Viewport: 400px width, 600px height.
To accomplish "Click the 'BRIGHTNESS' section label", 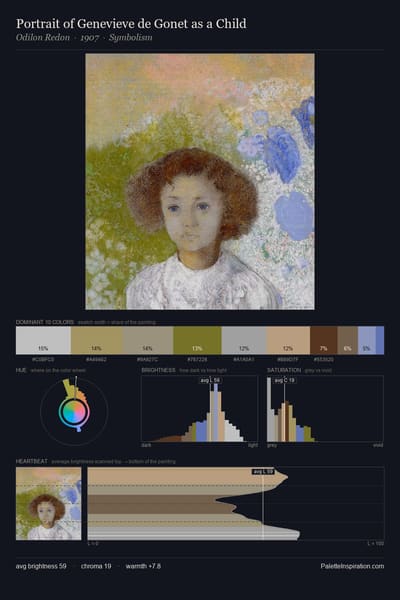I will [158, 370].
